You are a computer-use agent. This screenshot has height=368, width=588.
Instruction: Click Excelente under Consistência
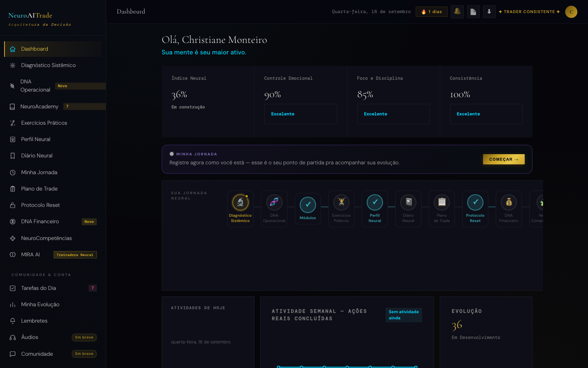pyautogui.click(x=486, y=114)
